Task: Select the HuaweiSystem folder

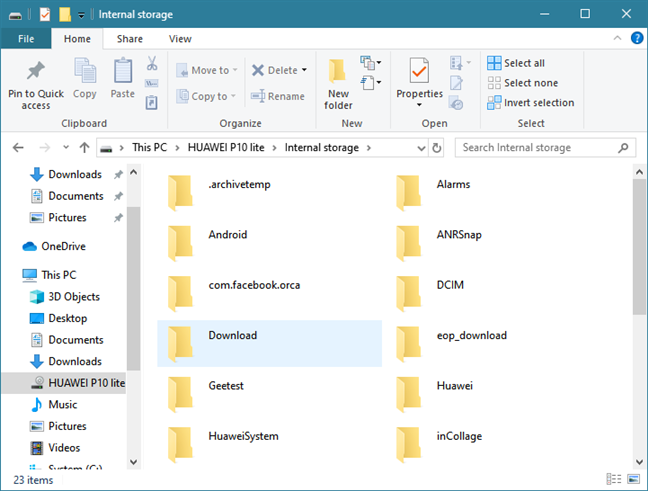Action: (x=269, y=444)
